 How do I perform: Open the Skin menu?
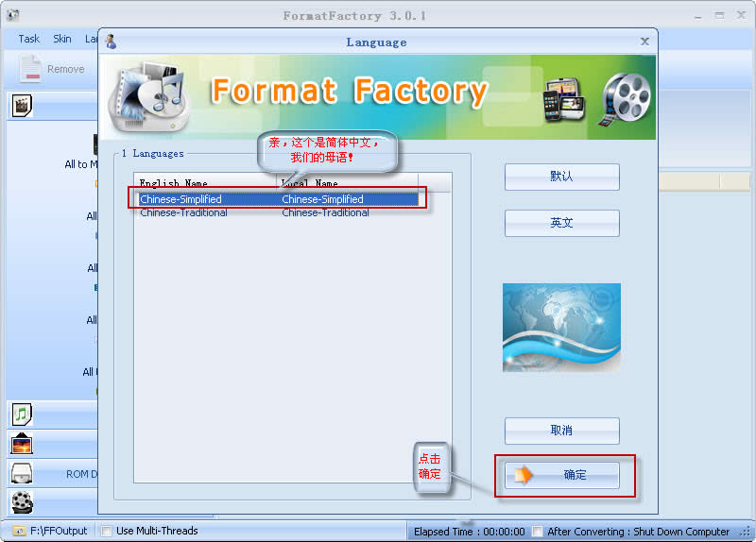pos(62,39)
